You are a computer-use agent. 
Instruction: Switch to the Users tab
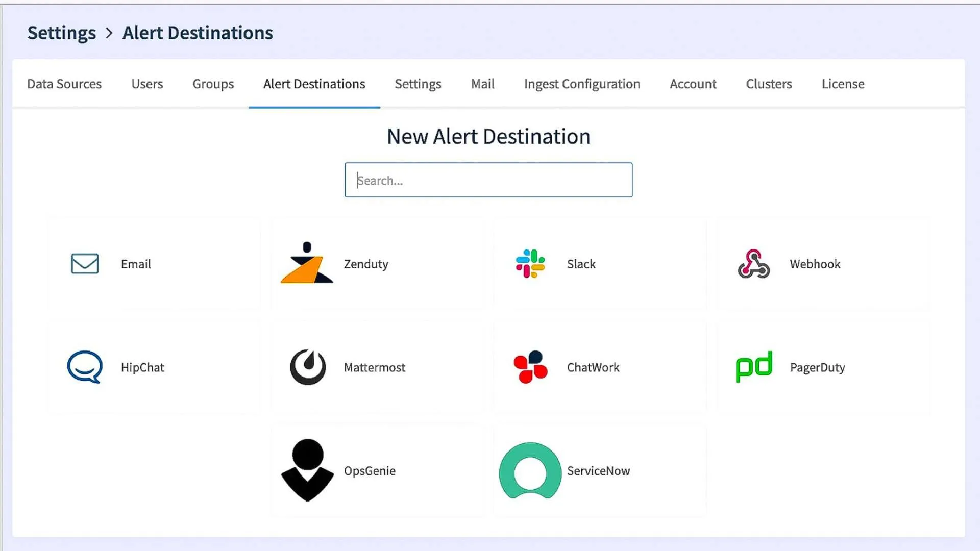pyautogui.click(x=147, y=84)
